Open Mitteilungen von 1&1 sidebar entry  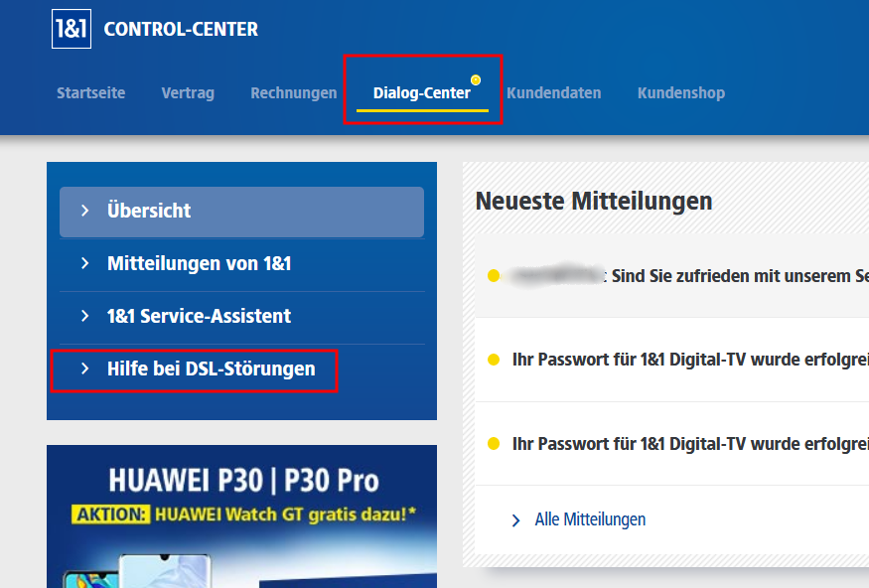click(241, 264)
